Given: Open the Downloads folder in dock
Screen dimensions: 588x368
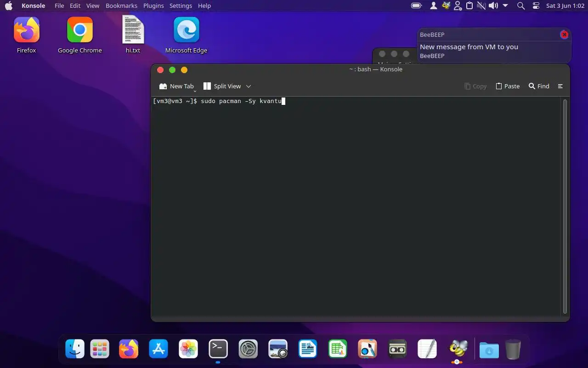Looking at the screenshot, I should click(489, 350).
